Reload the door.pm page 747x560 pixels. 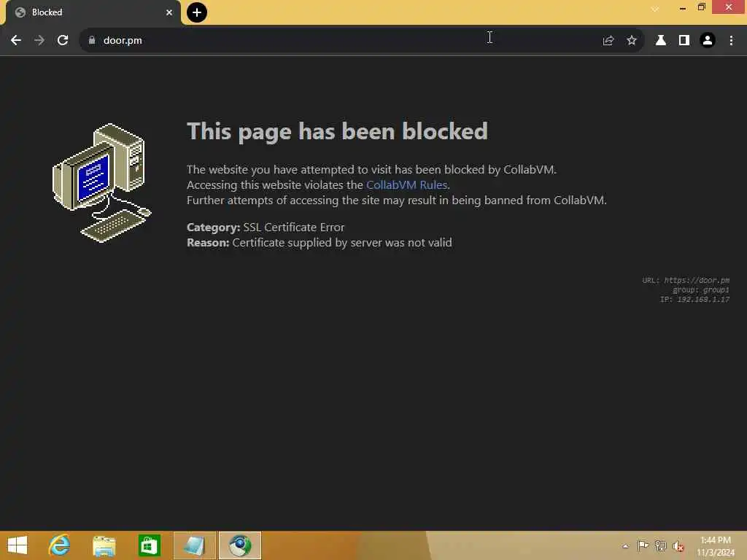pyautogui.click(x=63, y=41)
